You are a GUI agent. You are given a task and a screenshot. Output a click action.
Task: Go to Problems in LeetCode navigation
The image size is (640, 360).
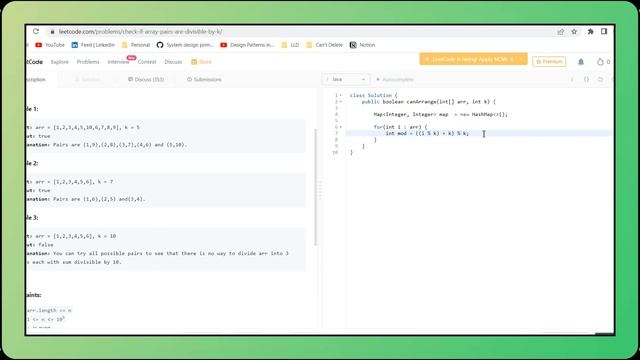88,62
